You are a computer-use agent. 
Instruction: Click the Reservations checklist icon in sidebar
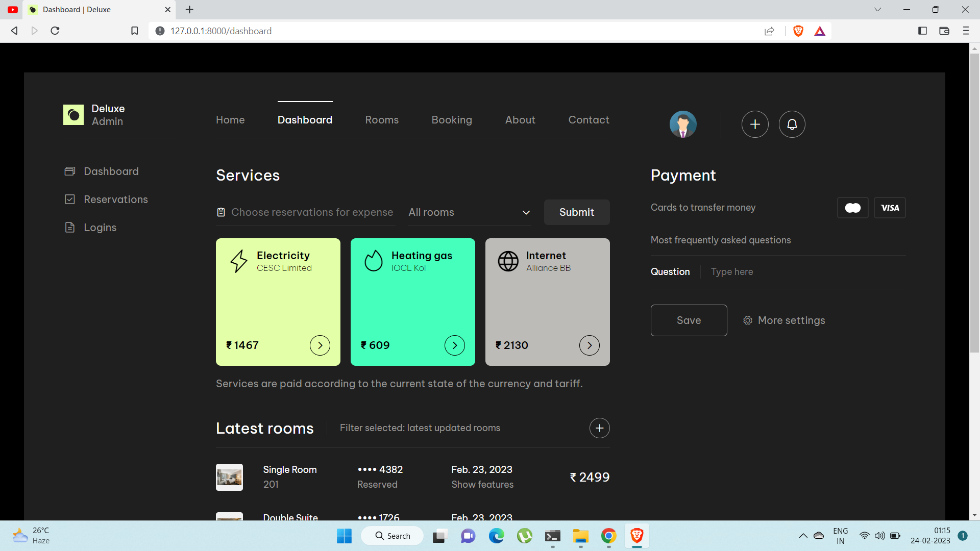pyautogui.click(x=70, y=199)
